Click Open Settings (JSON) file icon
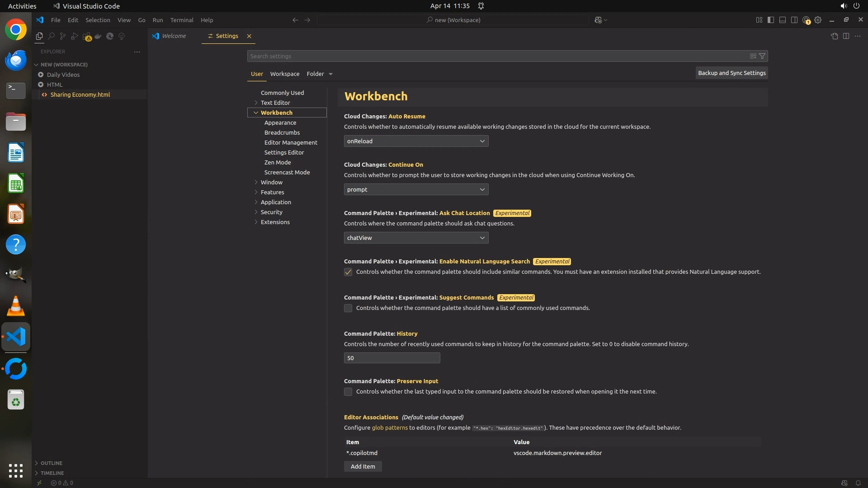This screenshot has height=488, width=868. [834, 36]
